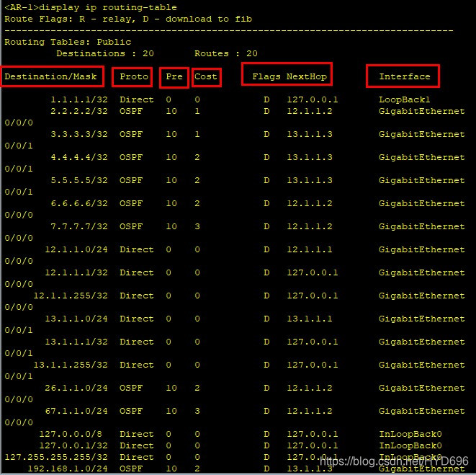This screenshot has height=475, width=476.
Task: Click next hop 12.1.1.1 in the 12.1.1.0/24 row
Action: click(310, 249)
